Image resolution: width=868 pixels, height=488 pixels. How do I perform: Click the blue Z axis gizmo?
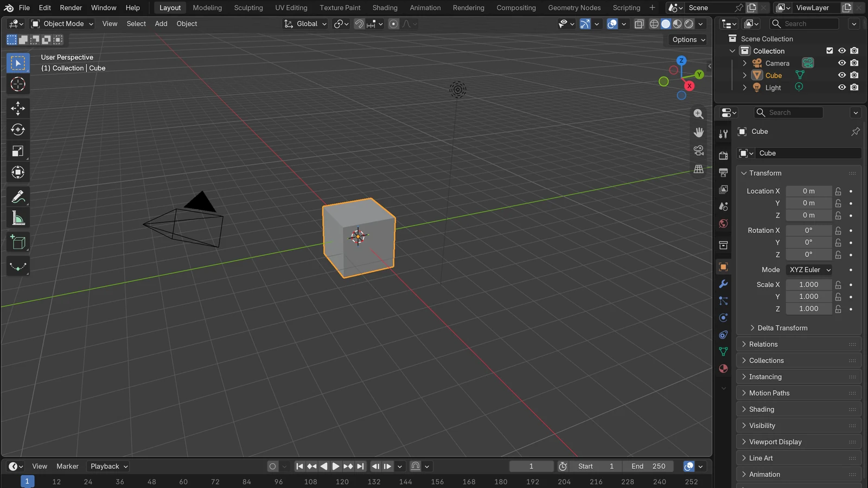click(x=681, y=60)
